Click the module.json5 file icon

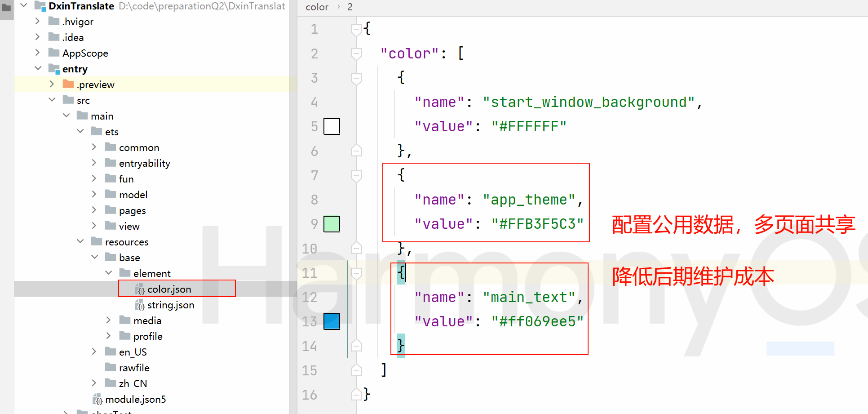pyautogui.click(x=97, y=399)
